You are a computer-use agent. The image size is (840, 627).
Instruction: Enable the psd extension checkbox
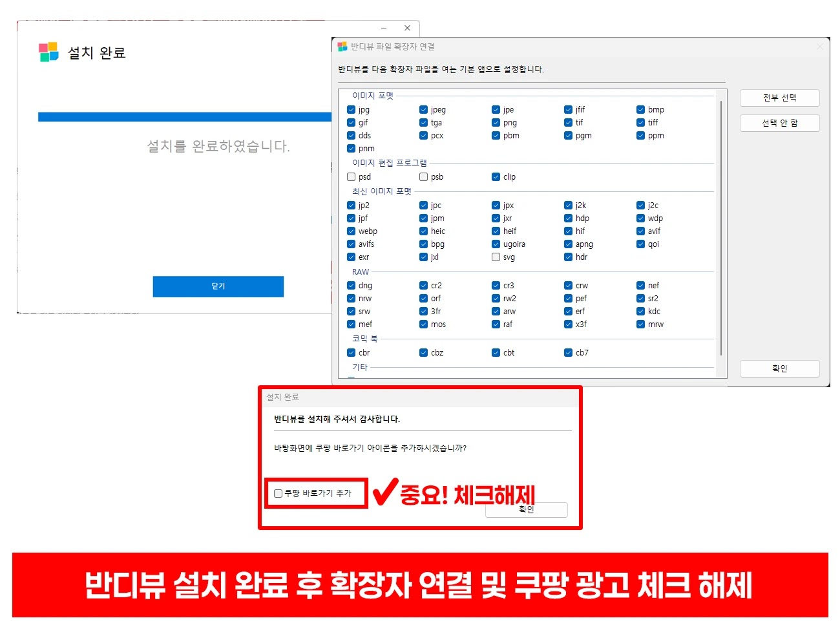point(352,177)
